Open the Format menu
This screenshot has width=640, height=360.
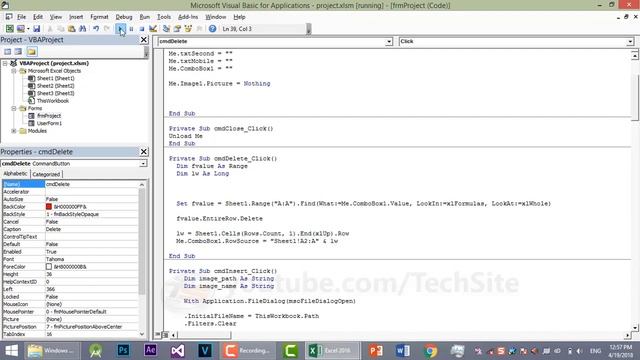[99, 17]
